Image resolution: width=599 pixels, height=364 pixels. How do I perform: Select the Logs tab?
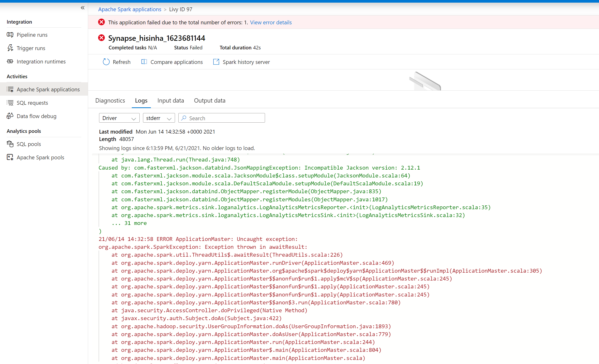[141, 100]
